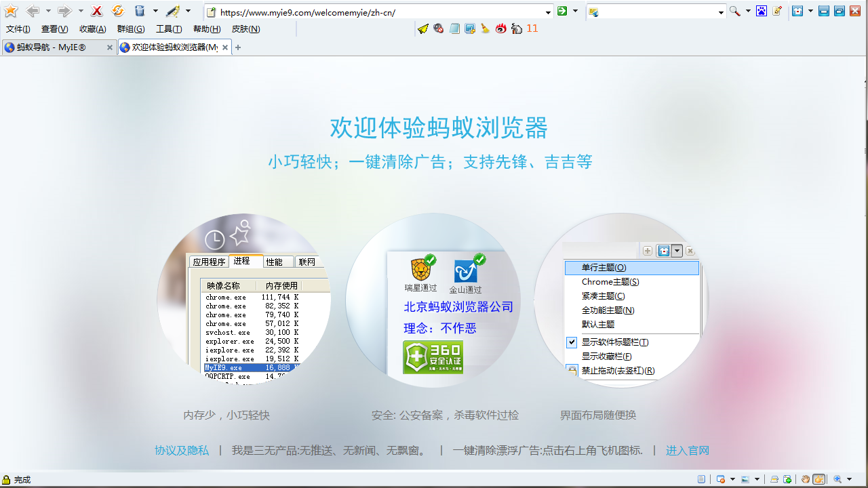
Task: Expand the back button history dropdown
Action: click(x=48, y=12)
